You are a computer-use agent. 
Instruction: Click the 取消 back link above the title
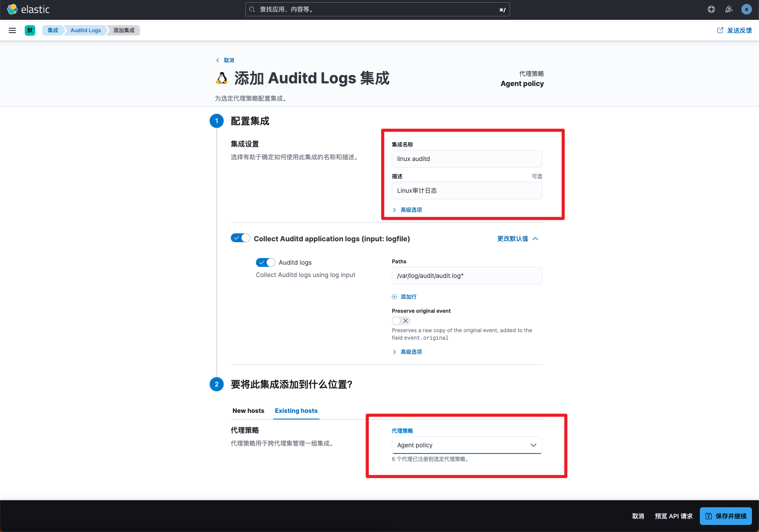click(225, 60)
